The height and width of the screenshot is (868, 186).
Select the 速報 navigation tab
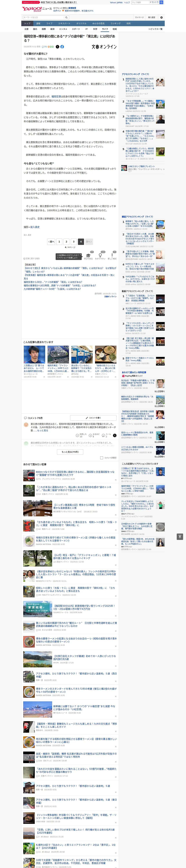click(x=38, y=24)
